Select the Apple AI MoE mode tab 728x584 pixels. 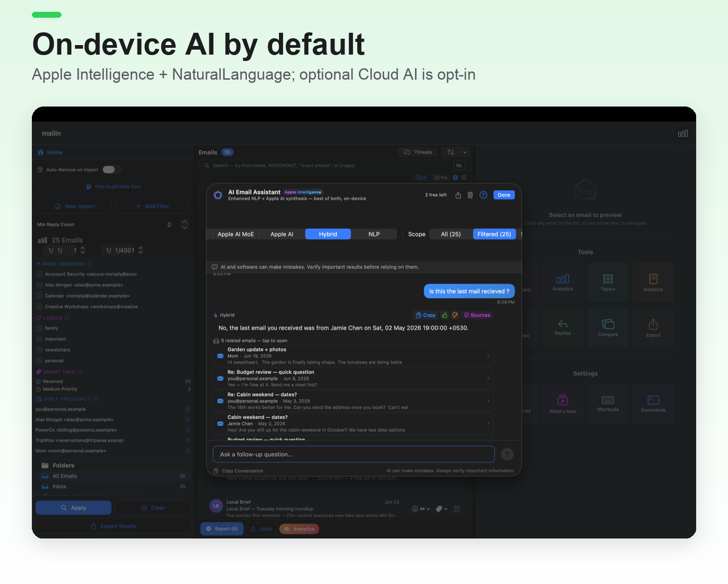point(236,234)
